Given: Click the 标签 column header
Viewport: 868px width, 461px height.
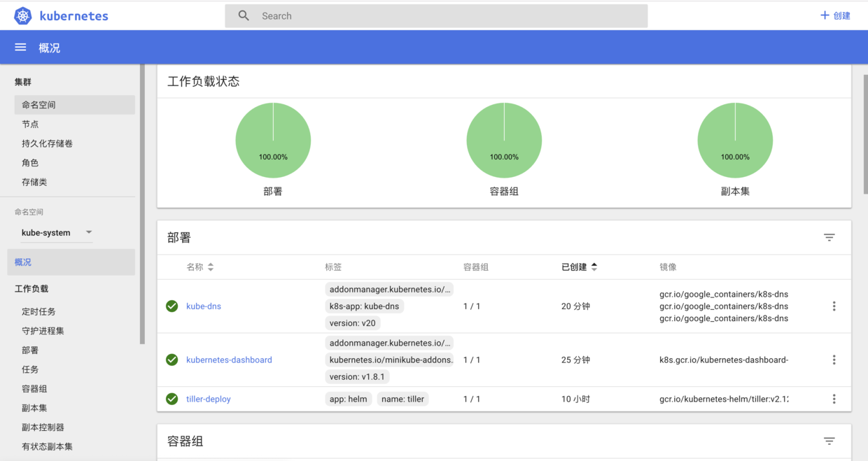Looking at the screenshot, I should [333, 267].
